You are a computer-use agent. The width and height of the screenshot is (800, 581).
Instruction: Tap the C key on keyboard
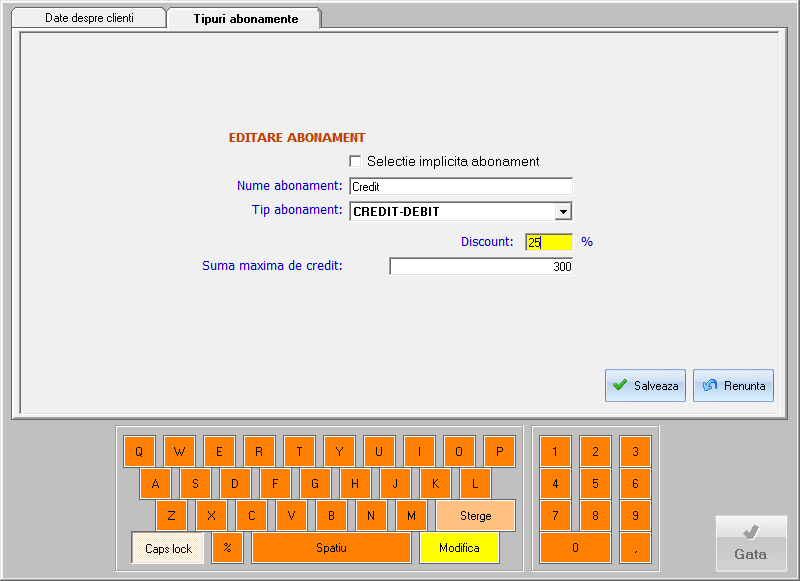252,516
